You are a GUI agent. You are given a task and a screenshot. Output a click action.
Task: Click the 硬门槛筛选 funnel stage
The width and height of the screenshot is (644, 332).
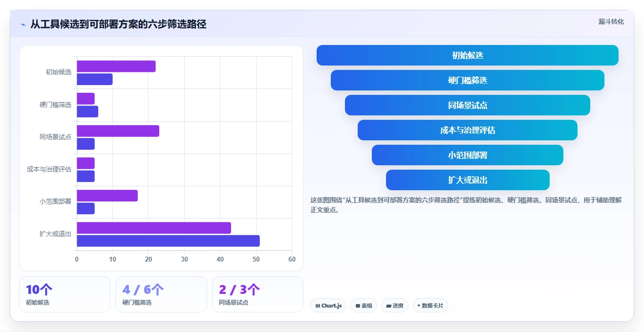[468, 80]
